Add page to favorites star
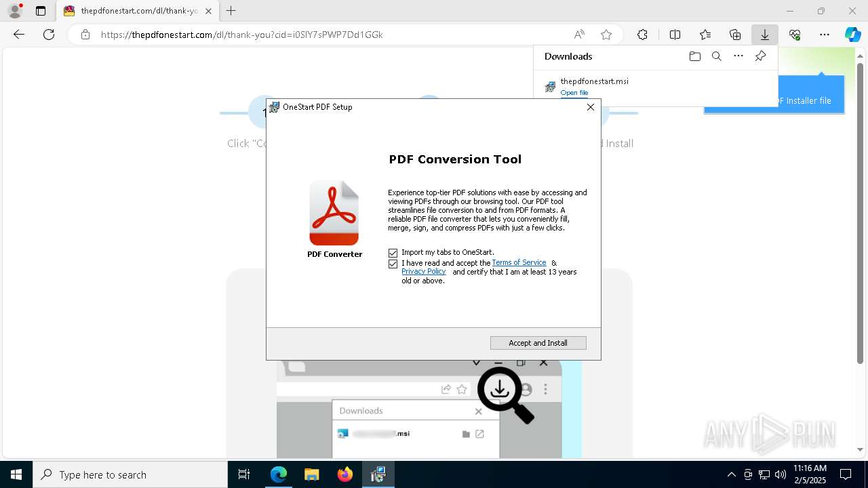The image size is (868, 488). [606, 35]
